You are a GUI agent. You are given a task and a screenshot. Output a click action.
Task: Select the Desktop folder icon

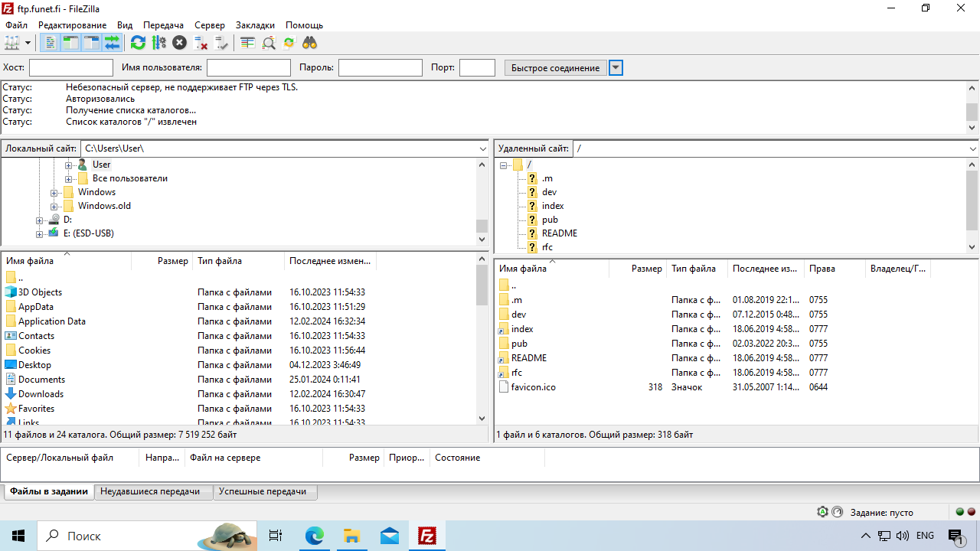coord(11,365)
